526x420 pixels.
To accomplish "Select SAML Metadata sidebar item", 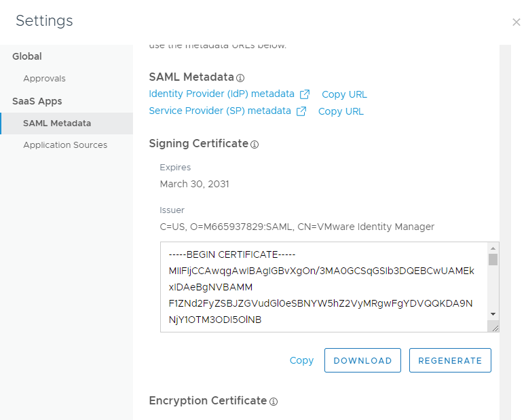I will click(x=57, y=123).
